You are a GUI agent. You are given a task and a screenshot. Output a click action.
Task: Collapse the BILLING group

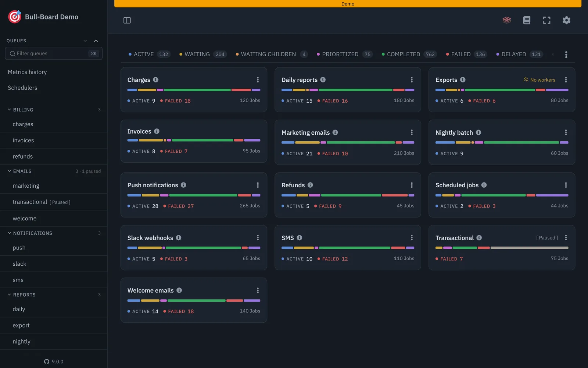10,110
